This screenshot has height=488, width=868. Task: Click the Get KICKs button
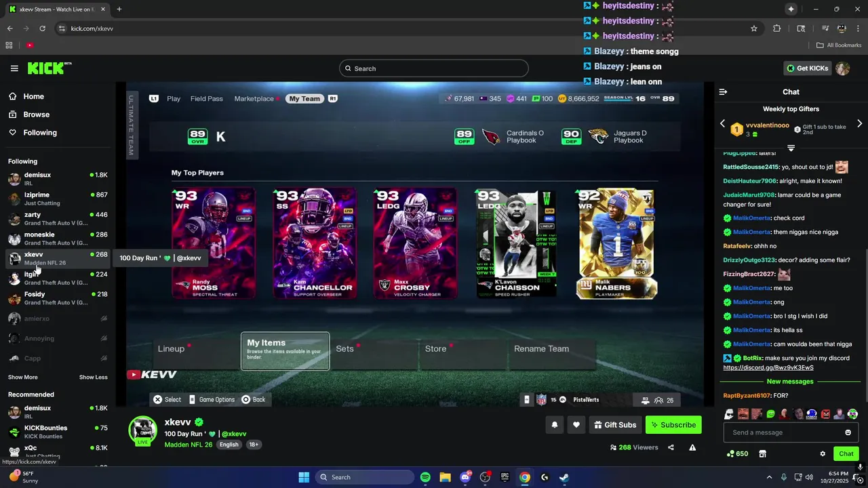(x=807, y=68)
